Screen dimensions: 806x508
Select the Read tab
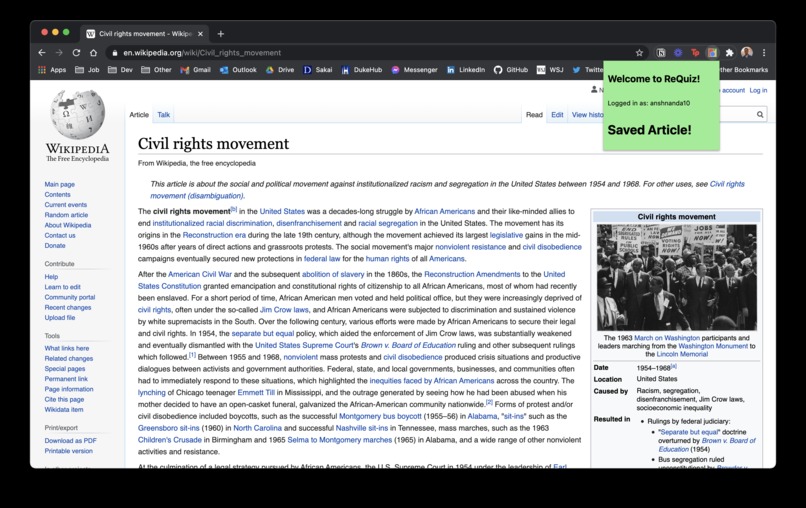click(x=534, y=115)
